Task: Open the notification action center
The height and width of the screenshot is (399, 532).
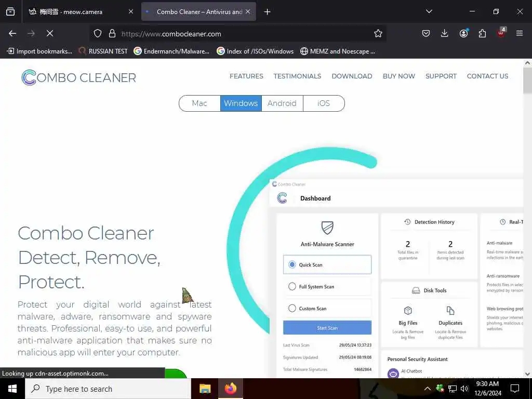Action: coord(515,389)
